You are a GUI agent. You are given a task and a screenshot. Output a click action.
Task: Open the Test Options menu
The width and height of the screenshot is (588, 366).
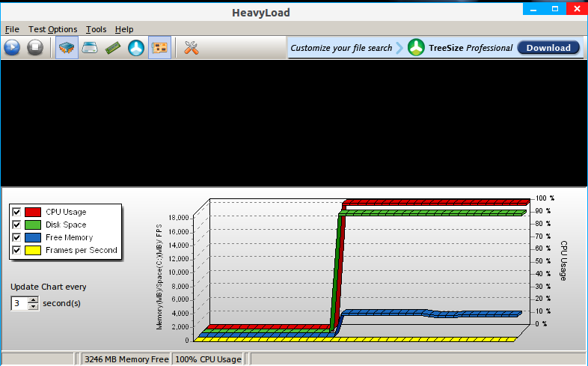click(53, 29)
